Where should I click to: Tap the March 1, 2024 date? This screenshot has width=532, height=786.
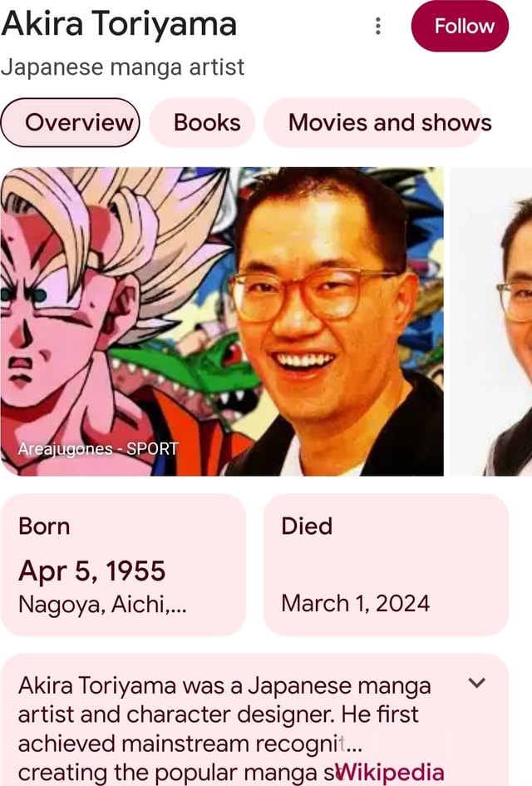tap(355, 603)
